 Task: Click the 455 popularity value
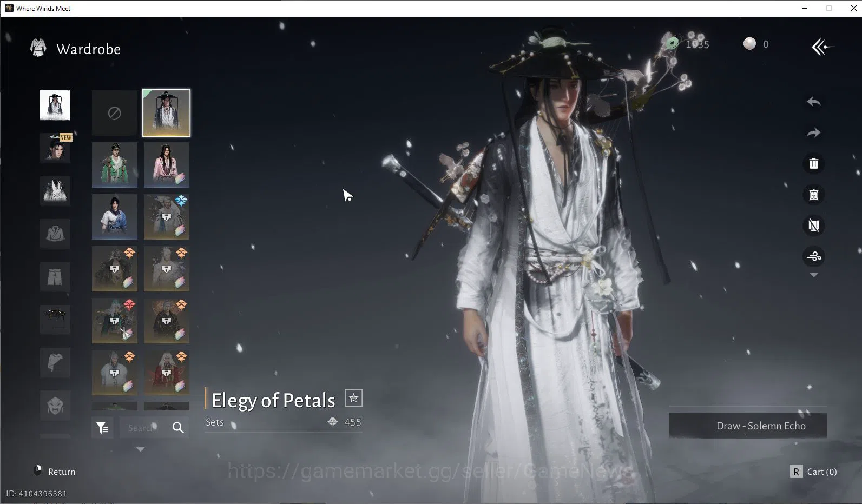point(353,422)
